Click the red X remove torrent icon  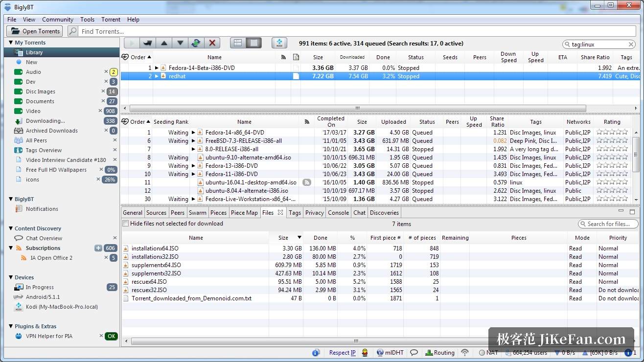pos(212,43)
